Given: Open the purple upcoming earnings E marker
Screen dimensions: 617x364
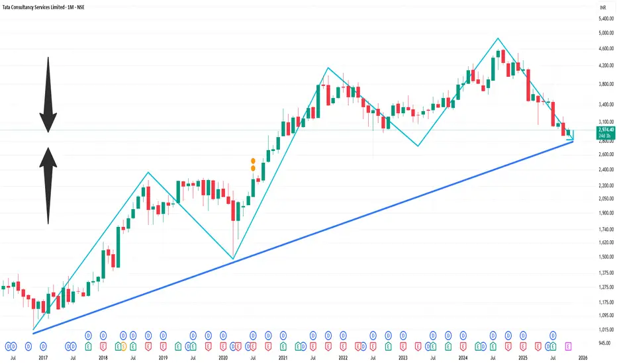Looking at the screenshot, I should (568, 345).
